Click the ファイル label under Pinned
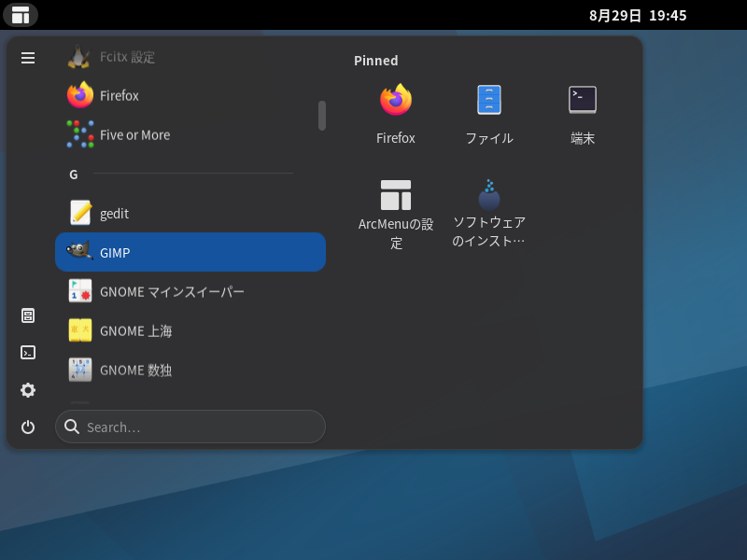The image size is (747, 560). 489,138
